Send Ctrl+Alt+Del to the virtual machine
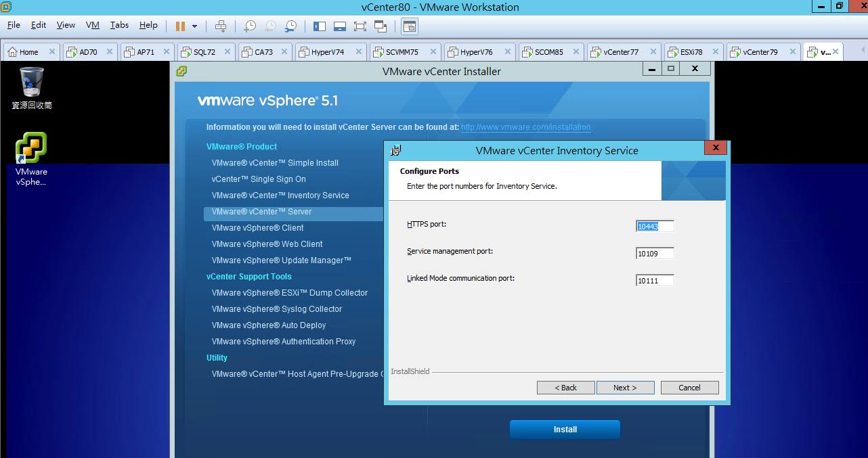The height and width of the screenshot is (458, 868). click(x=221, y=26)
